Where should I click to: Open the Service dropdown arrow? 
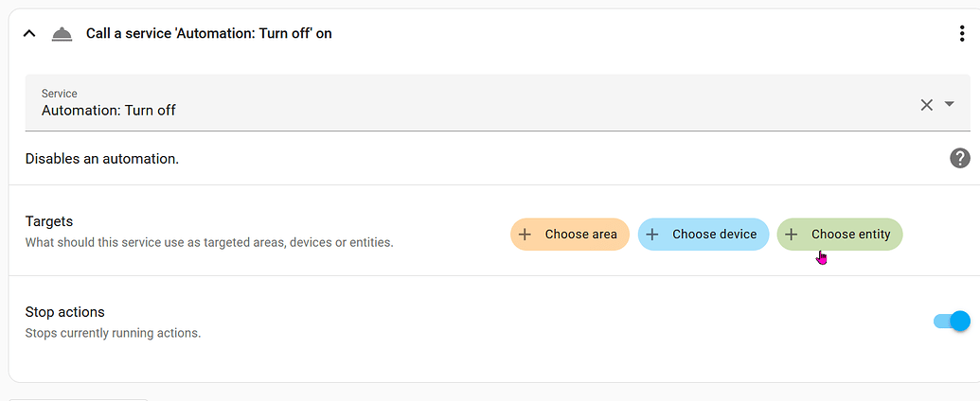(x=950, y=104)
